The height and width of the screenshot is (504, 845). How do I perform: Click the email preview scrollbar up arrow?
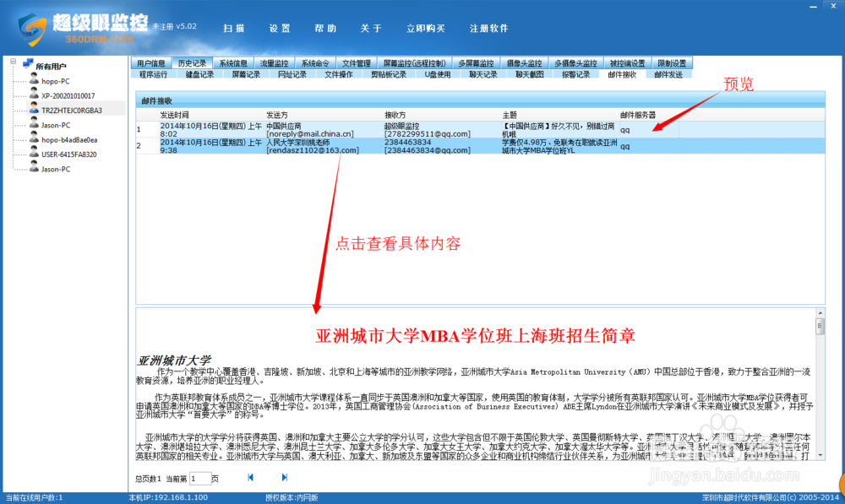[820, 313]
